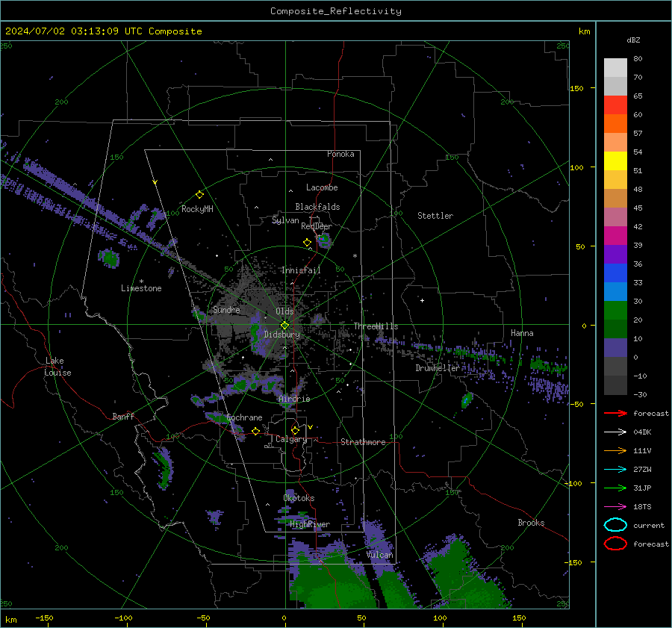Click the Sylvan map label
This screenshot has width=672, height=628.
point(285,220)
